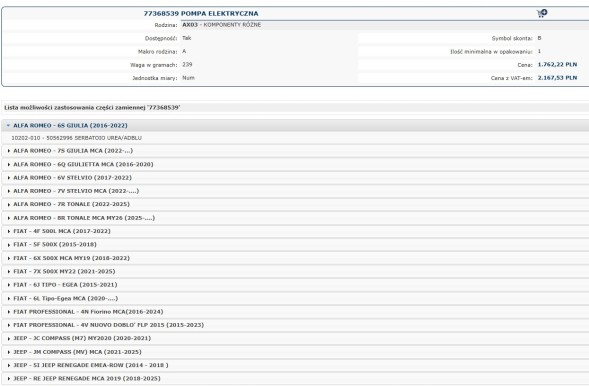
Task: Click the Waga w gramach label
Action: tap(153, 65)
